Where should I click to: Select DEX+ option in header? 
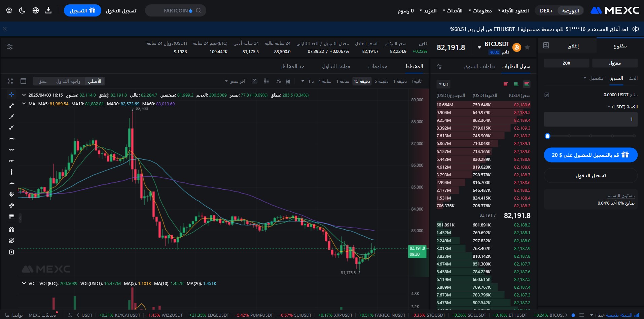pos(546,11)
